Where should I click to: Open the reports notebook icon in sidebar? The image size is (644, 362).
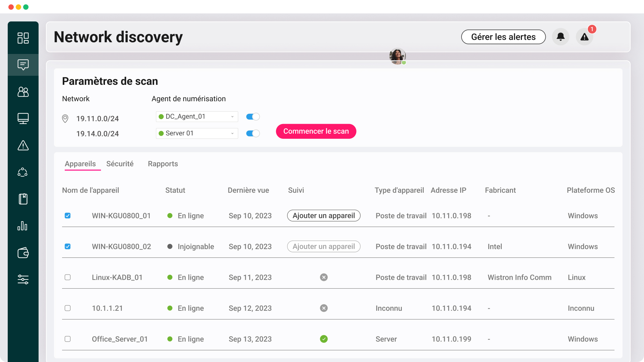click(x=23, y=199)
